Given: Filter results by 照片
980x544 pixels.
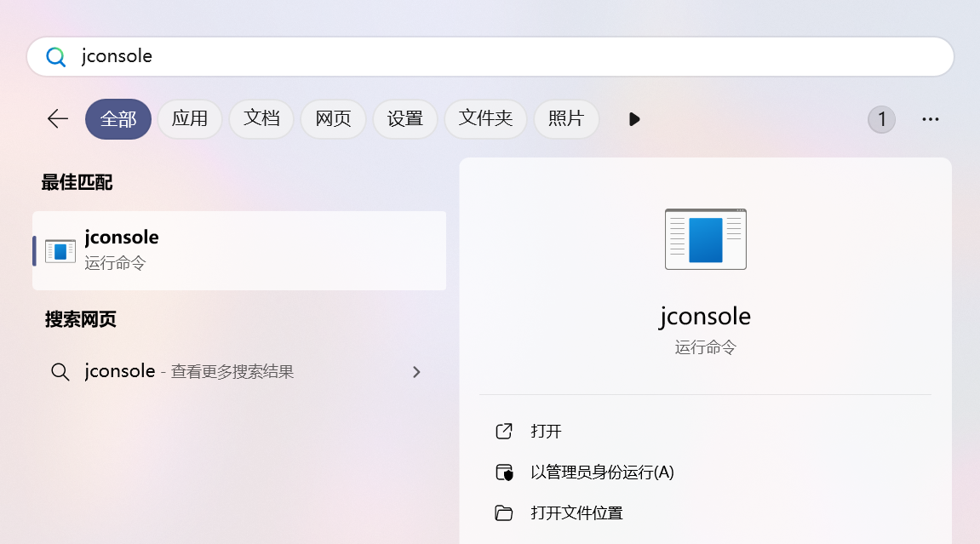Looking at the screenshot, I should tap(566, 119).
